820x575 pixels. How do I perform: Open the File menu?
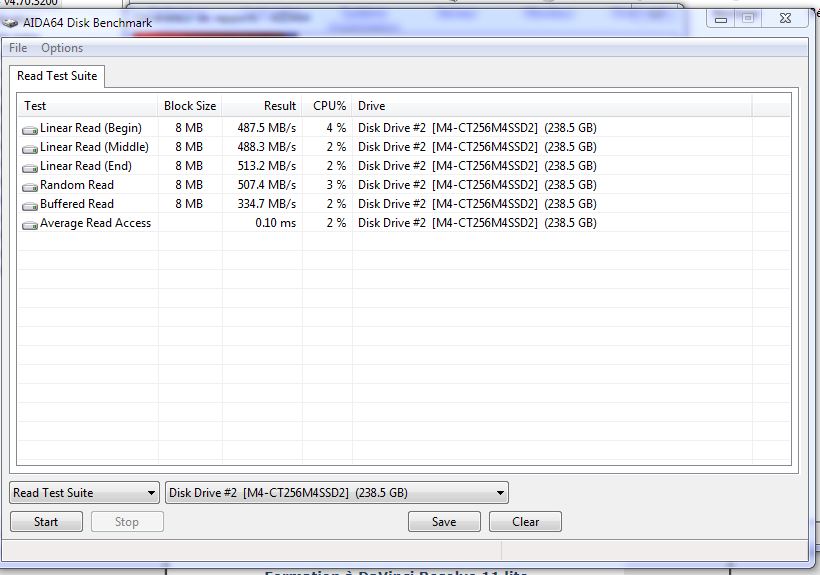(x=18, y=48)
